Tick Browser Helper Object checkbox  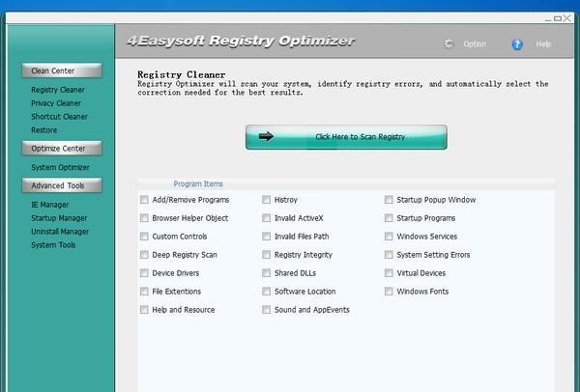(x=144, y=218)
